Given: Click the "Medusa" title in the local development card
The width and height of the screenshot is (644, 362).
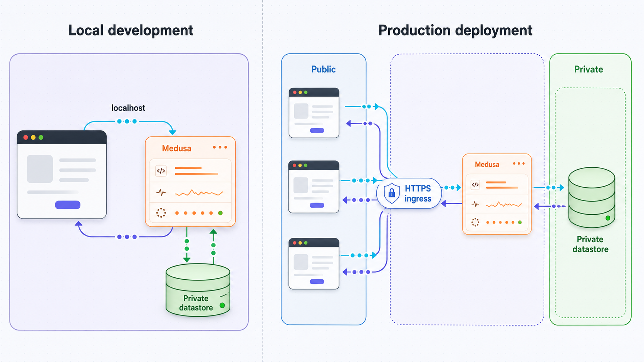Looking at the screenshot, I should [176, 148].
